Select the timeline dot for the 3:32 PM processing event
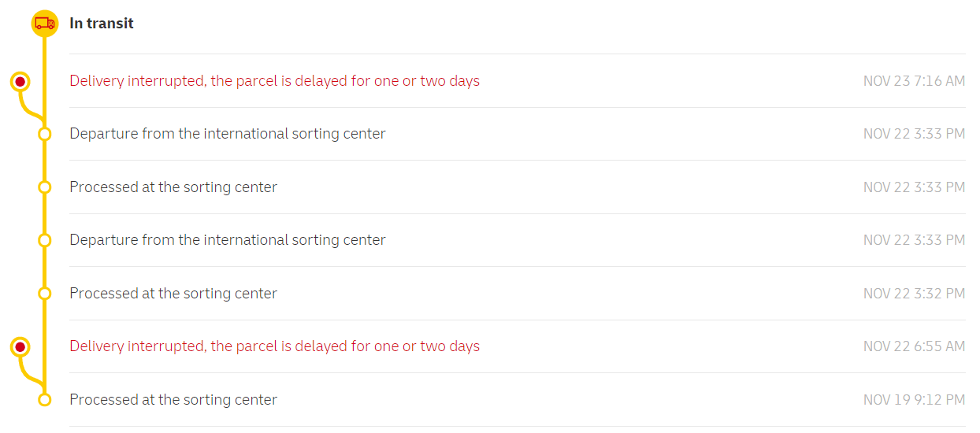This screenshot has height=433, width=980. pos(45,294)
